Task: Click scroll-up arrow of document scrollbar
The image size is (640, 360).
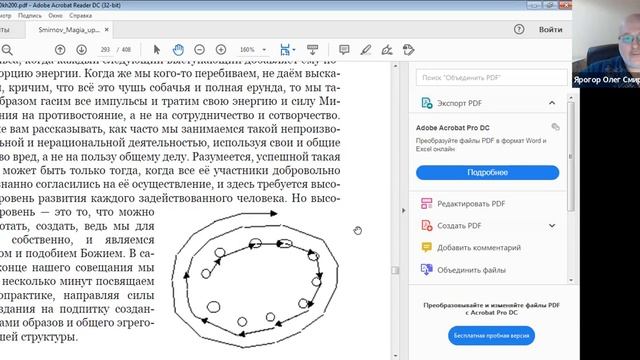Action: click(x=395, y=66)
